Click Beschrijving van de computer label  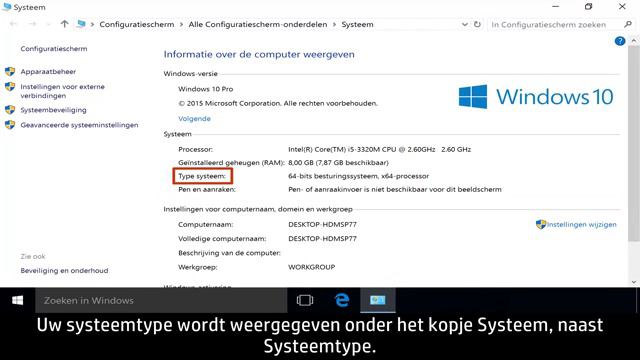click(229, 253)
